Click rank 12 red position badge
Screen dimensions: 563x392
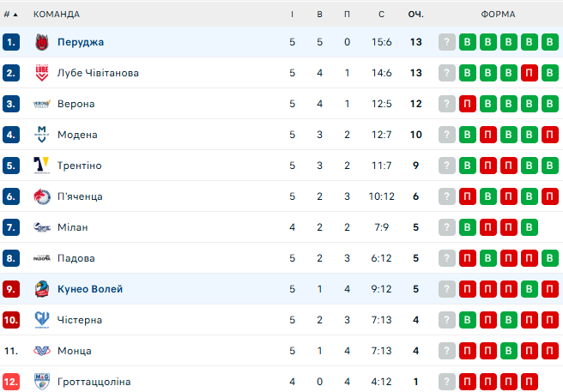tap(11, 382)
